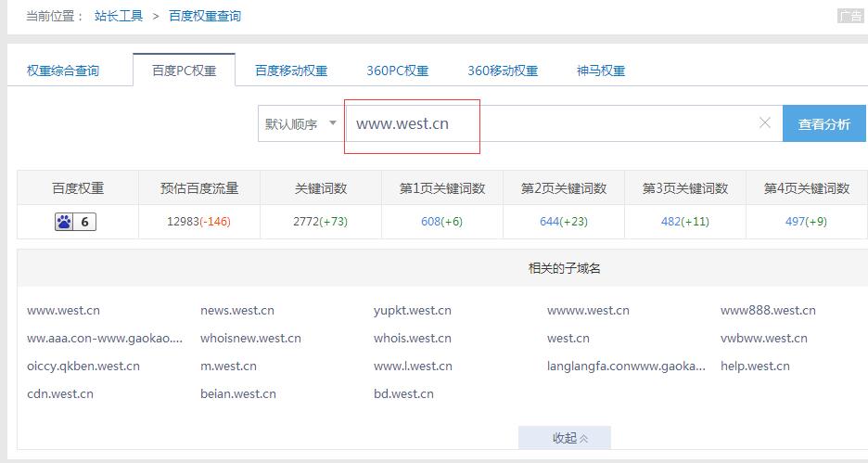The width and height of the screenshot is (868, 463).
Task: Open the help.west.cn subdomain link
Action: (755, 367)
